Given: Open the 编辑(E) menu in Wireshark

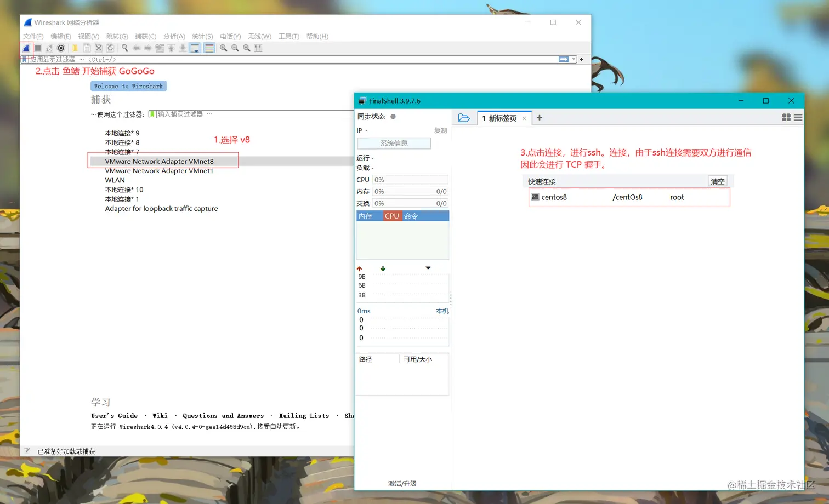Looking at the screenshot, I should coord(60,36).
